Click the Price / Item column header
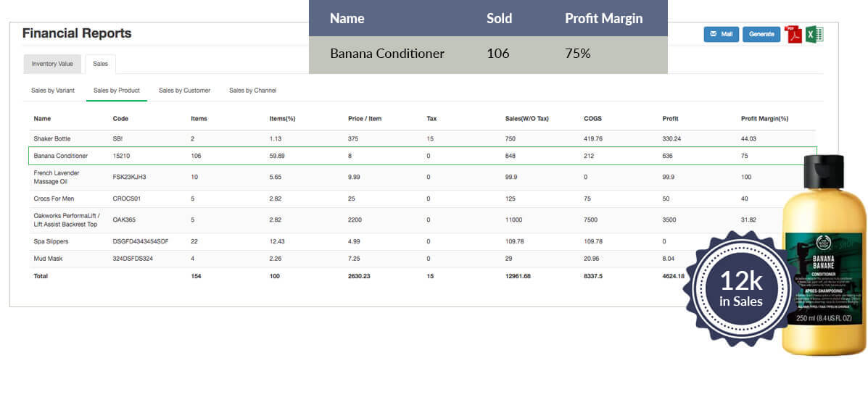 pyautogui.click(x=365, y=118)
